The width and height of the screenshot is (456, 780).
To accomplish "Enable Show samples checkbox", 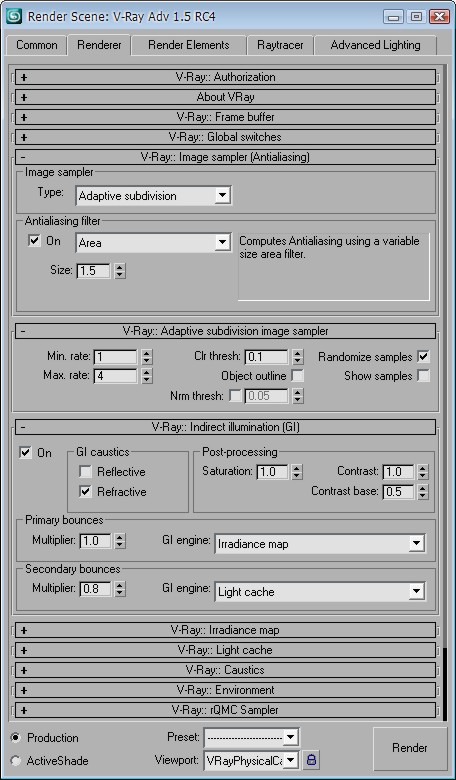I will 423,376.
